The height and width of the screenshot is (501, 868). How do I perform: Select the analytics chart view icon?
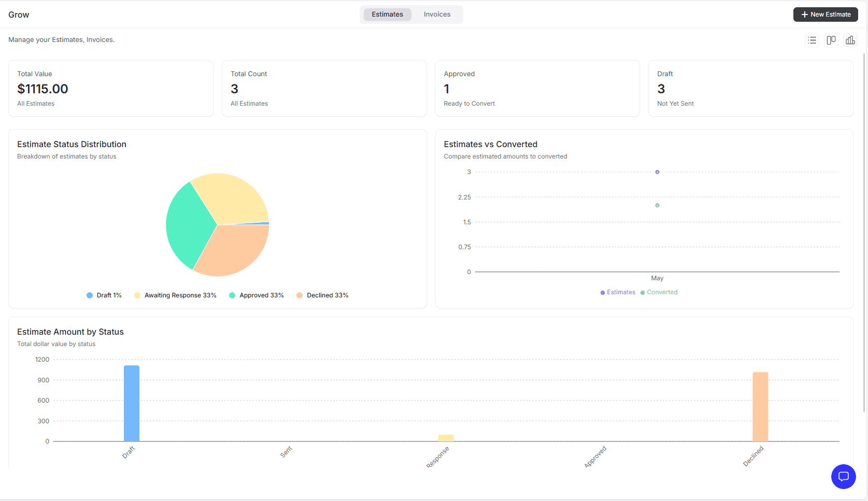[x=850, y=40]
